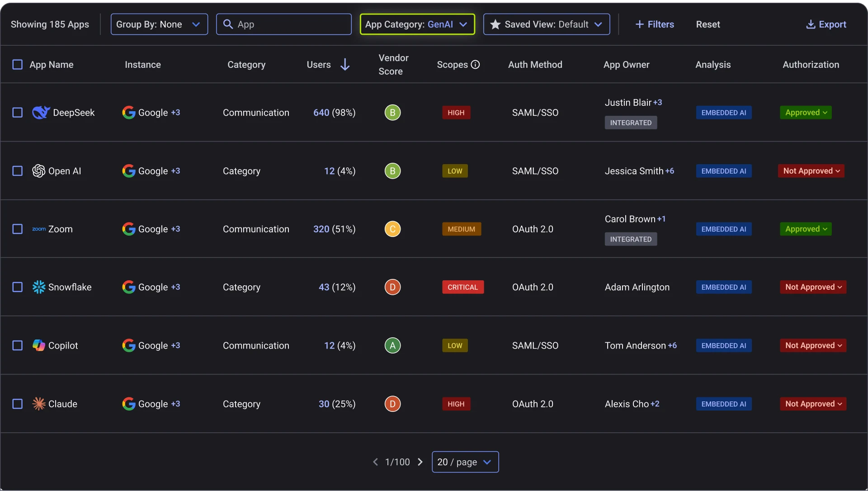Click the Claude starburst logo icon
Screen dimensions: 868x491
pos(39,404)
